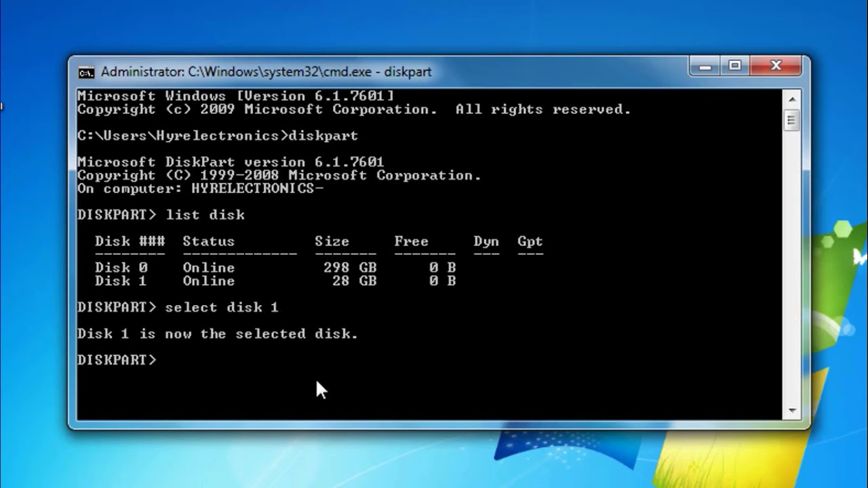Click the final empty 'DISKPART>' prompt
Viewport: 868px width, 488px height.
coord(117,360)
